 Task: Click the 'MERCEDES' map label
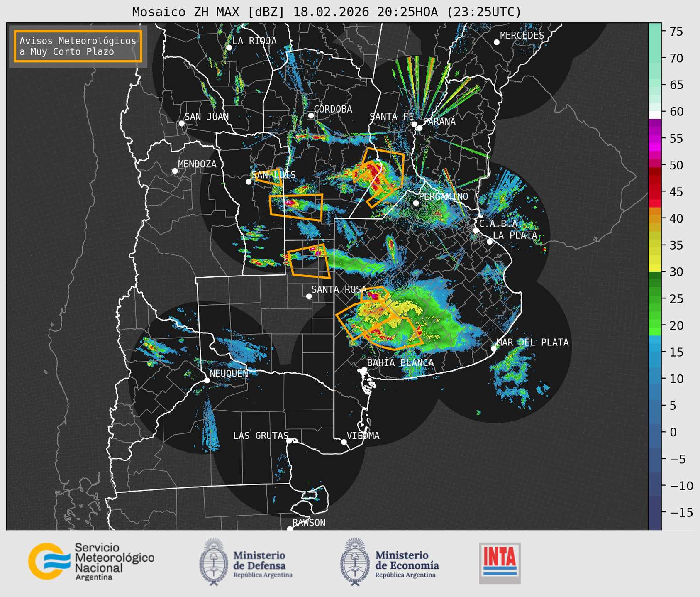coord(522,36)
